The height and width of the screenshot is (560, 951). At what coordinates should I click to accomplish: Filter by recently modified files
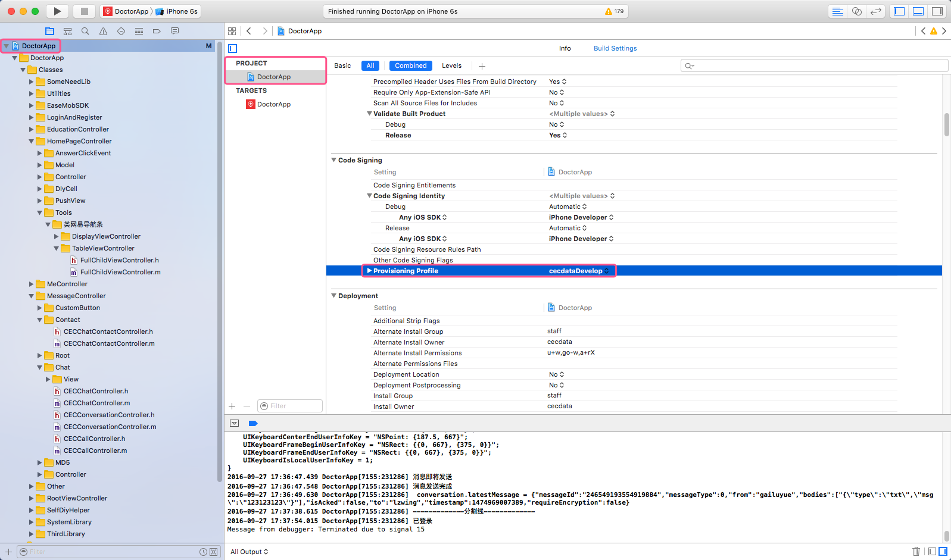coord(204,552)
